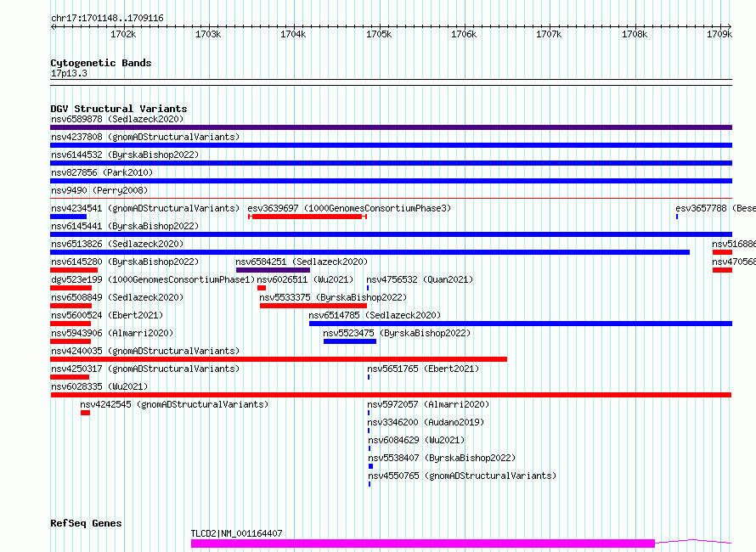The image size is (756, 552).
Task: Select esv3639697 1000Genomes red bar
Action: tap(307, 217)
